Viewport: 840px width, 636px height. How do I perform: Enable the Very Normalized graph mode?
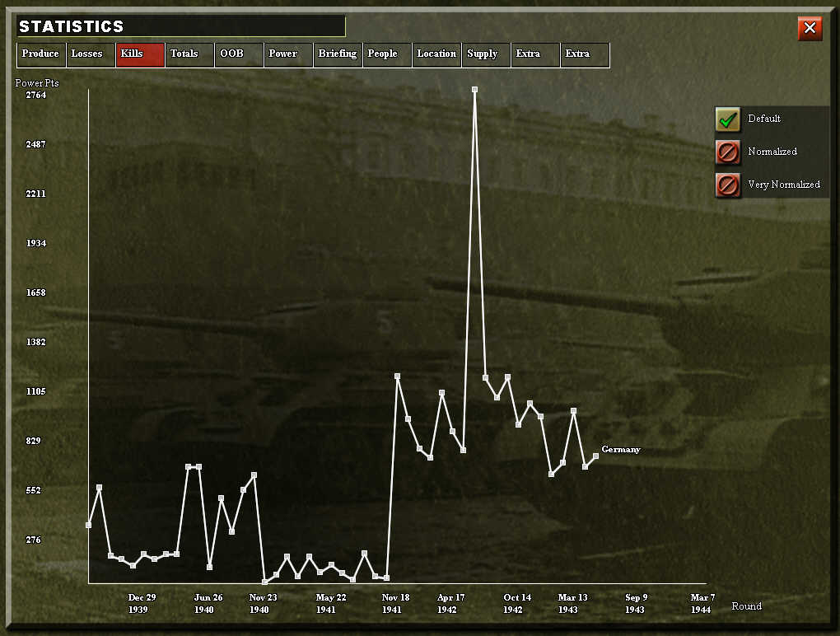point(727,185)
